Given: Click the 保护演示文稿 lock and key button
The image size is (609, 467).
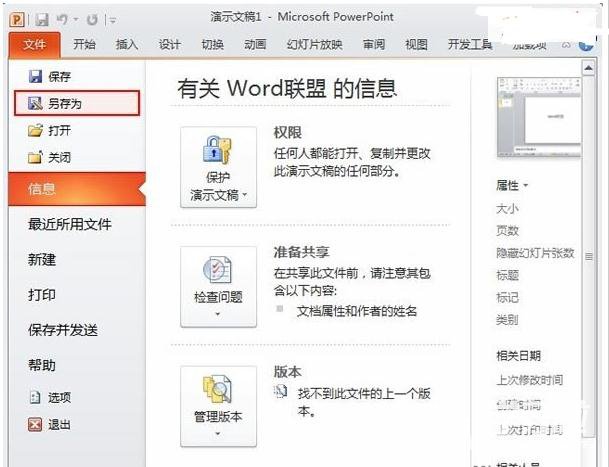Looking at the screenshot, I should [x=219, y=167].
